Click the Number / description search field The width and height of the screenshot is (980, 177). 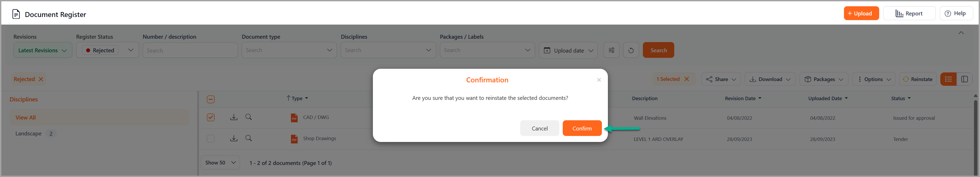[x=190, y=50]
